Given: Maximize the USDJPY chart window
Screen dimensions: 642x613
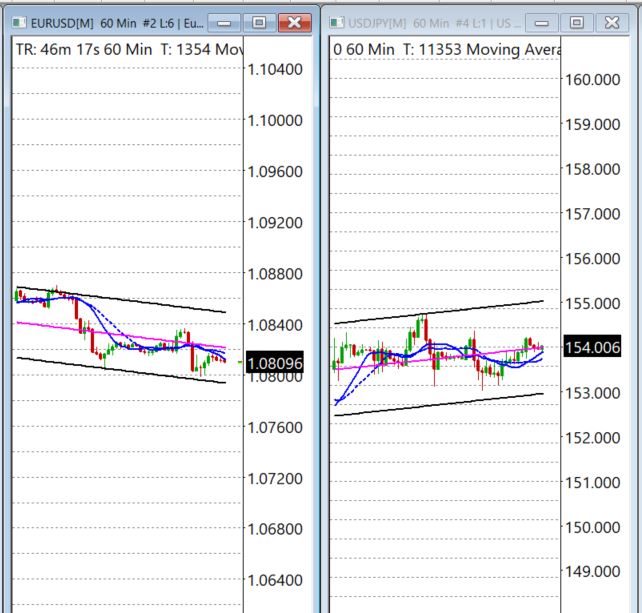Looking at the screenshot, I should 576,23.
